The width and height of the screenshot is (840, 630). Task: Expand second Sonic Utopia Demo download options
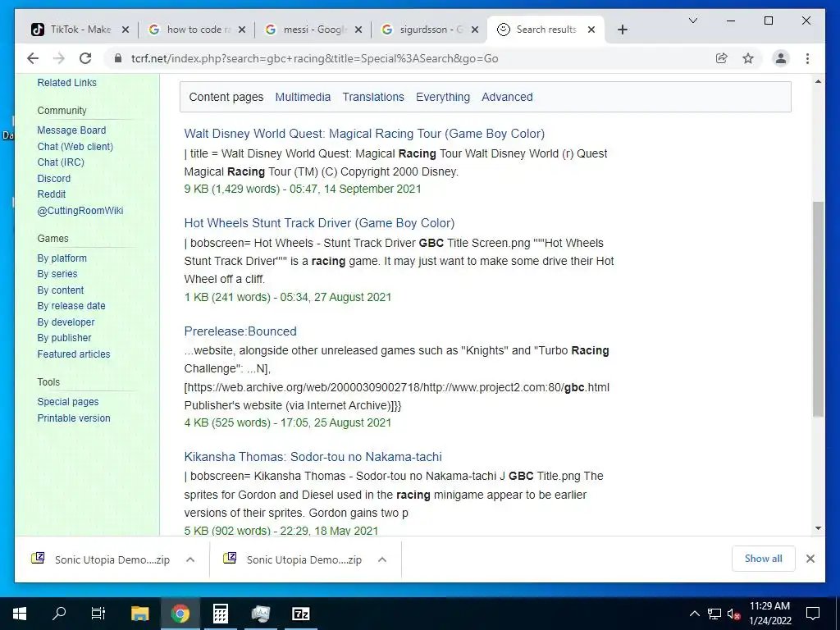click(x=382, y=559)
